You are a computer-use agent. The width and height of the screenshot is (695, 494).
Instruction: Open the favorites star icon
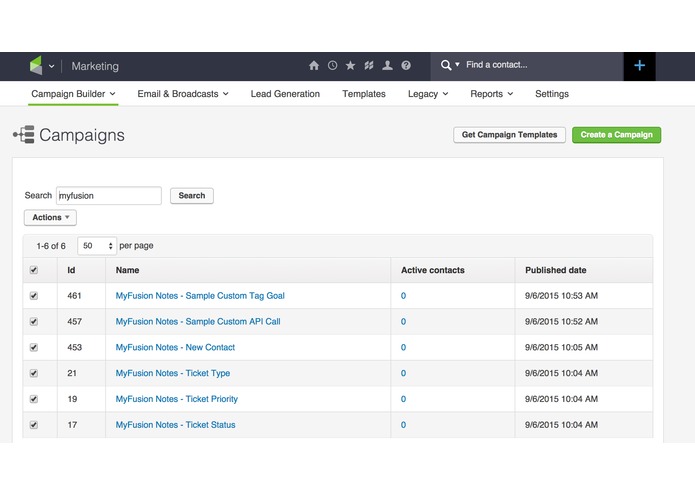pyautogui.click(x=351, y=66)
